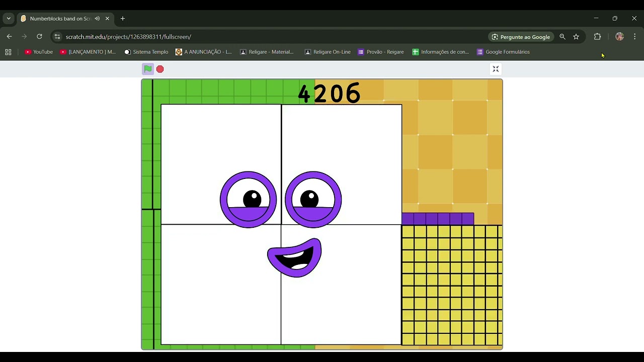Open the [LANÇAMENTO] M... bookmark
Image resolution: width=644 pixels, height=362 pixels.
[88, 52]
